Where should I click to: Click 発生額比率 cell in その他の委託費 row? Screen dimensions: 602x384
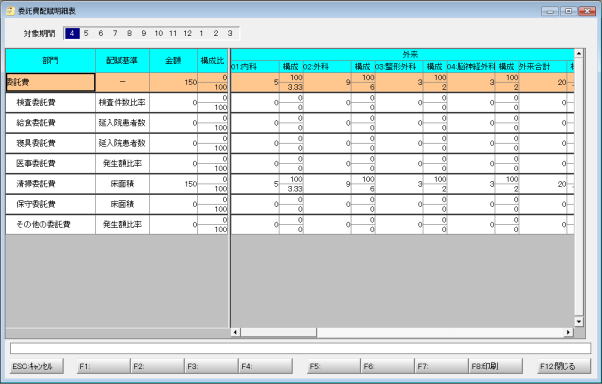coord(122,225)
